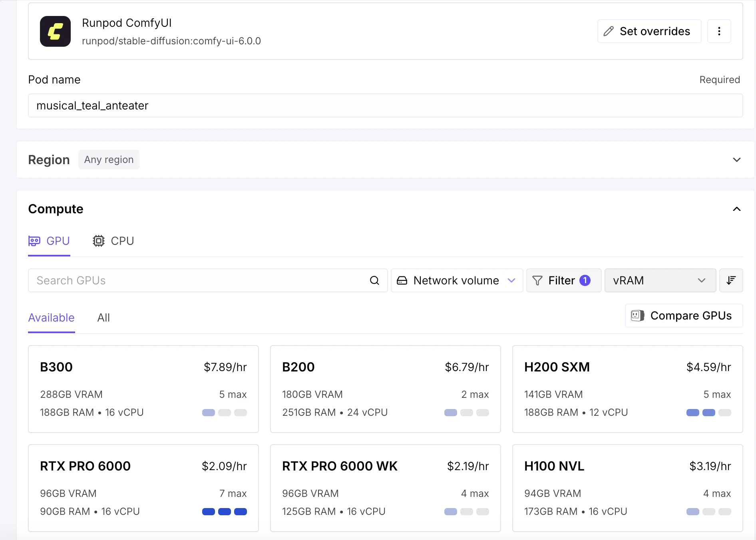This screenshot has width=756, height=540.
Task: Open the vRAM sort dropdown
Action: (660, 280)
